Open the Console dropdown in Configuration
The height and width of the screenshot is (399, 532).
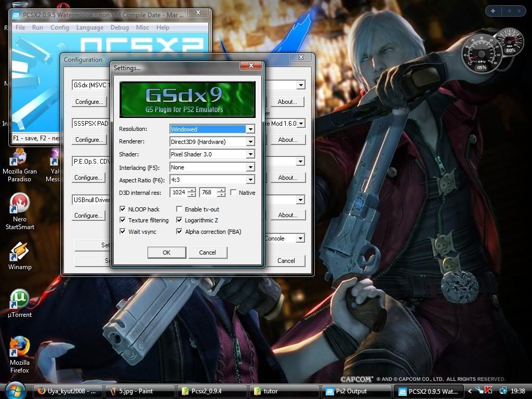(300, 238)
